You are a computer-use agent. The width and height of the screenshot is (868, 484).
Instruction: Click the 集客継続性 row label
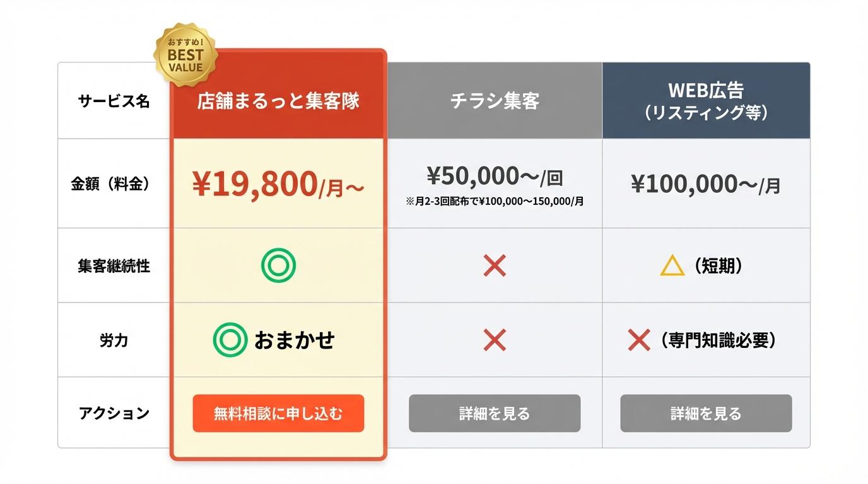pos(114,266)
